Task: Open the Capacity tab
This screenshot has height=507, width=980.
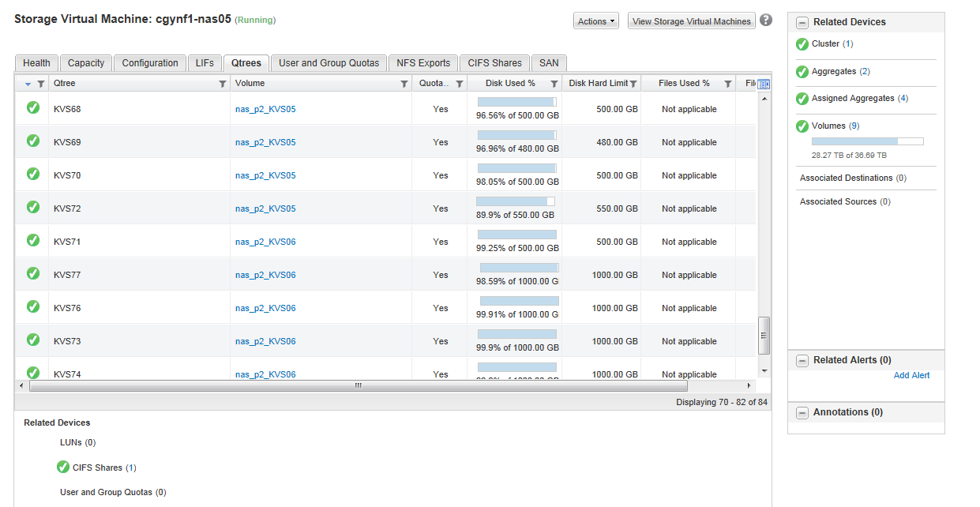Action: pyautogui.click(x=86, y=63)
